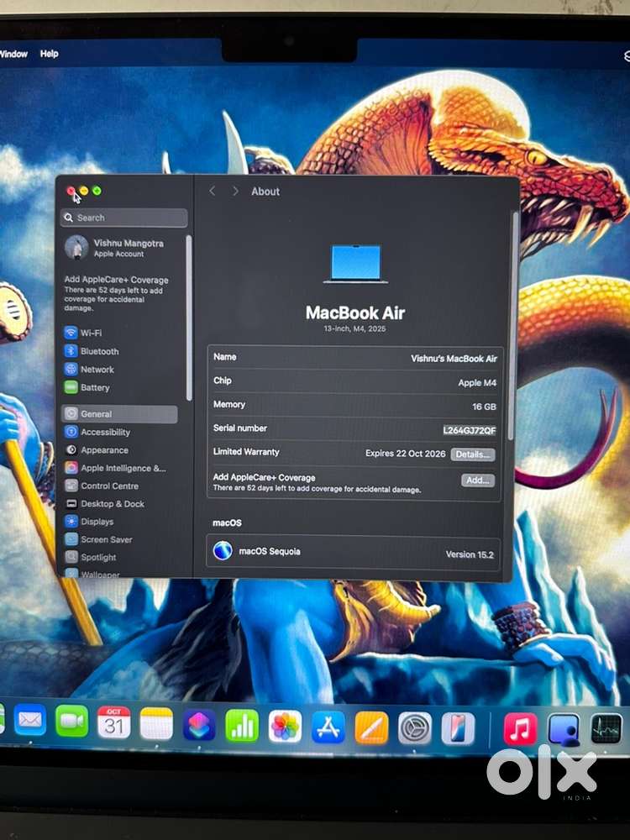Open Screen Saver settings in the sidebar
The height and width of the screenshot is (840, 630).
coord(98,539)
